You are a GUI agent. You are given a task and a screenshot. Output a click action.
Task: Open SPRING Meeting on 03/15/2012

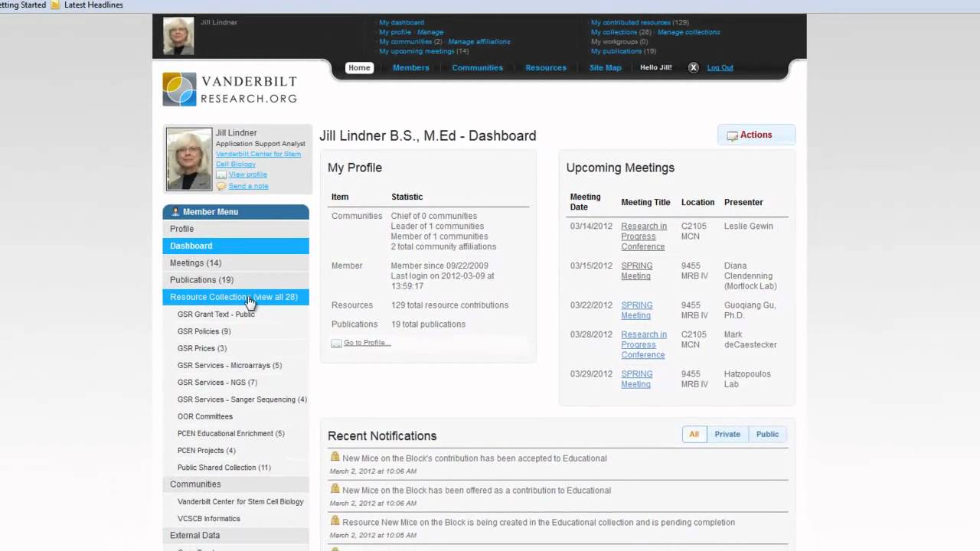[x=637, y=271]
